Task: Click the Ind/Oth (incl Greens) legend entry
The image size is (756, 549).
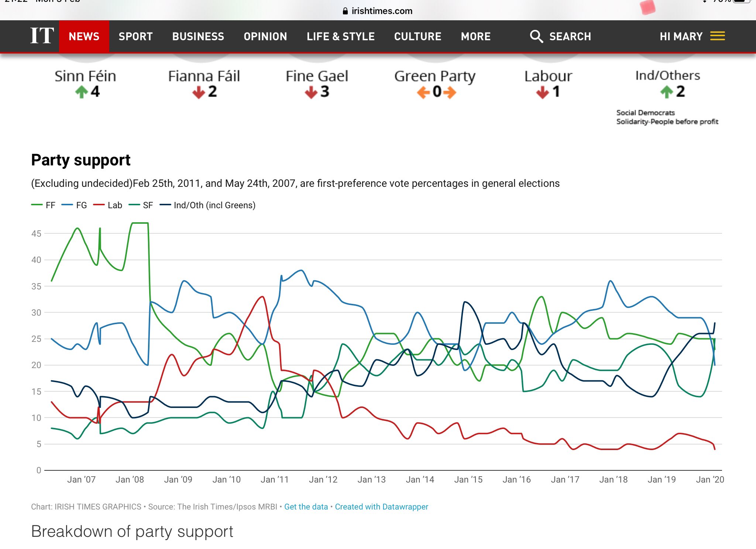Action: (x=207, y=205)
